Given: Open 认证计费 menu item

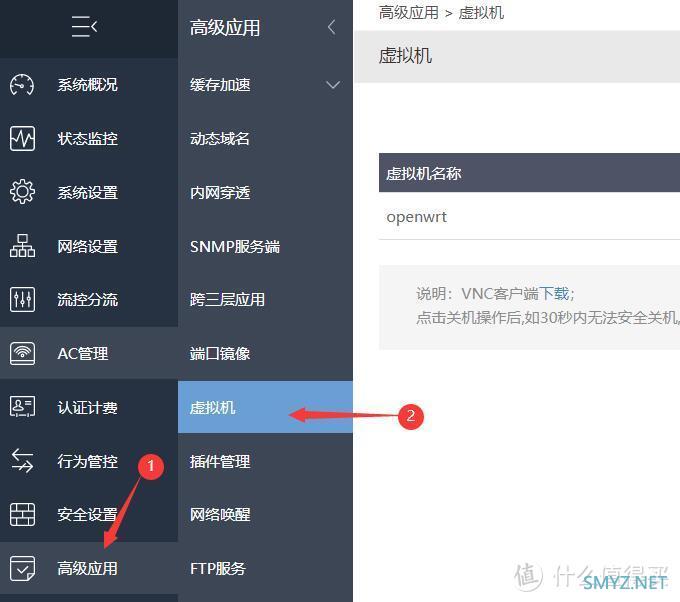Looking at the screenshot, I should click(89, 407).
